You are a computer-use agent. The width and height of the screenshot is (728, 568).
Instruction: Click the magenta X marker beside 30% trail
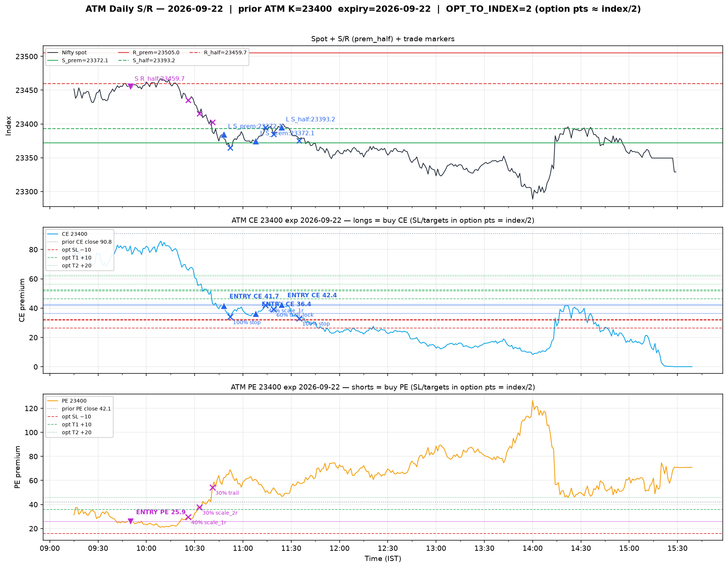coord(213,487)
